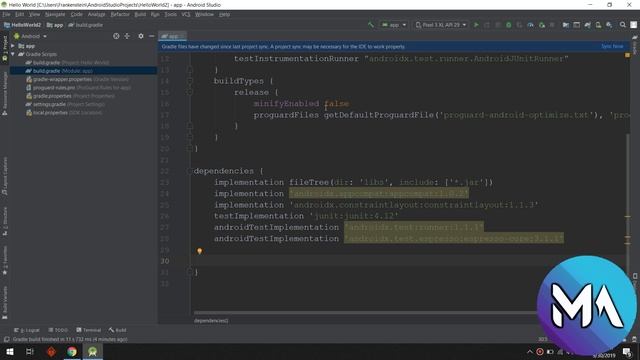Place the cursor on empty line 30
The height and width of the screenshot is (360, 640).
click(x=408, y=261)
